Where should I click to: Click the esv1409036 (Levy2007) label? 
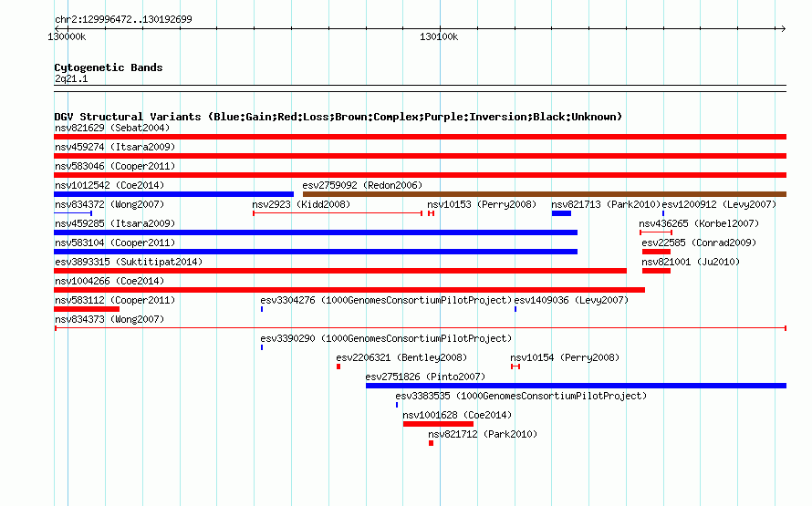click(x=571, y=300)
